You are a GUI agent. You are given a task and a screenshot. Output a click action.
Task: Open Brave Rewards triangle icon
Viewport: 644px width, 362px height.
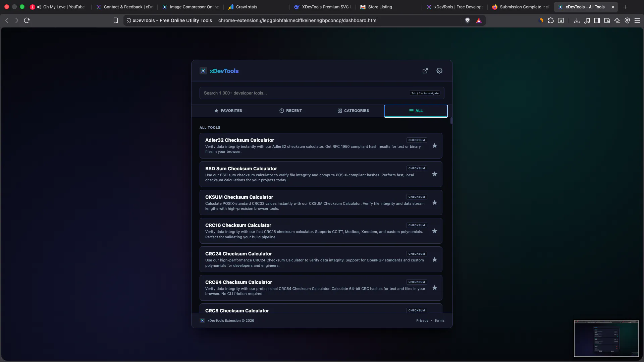479,20
